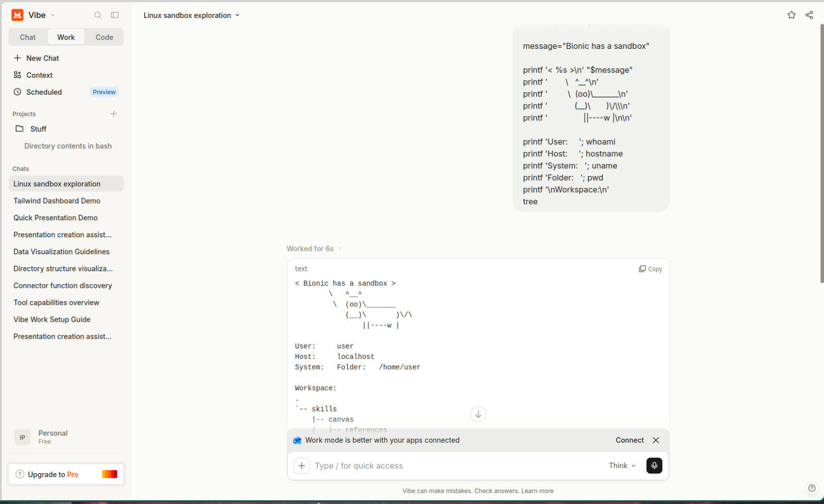Screen dimensions: 824x504
Task: Open the Learn more link
Action: (x=537, y=491)
